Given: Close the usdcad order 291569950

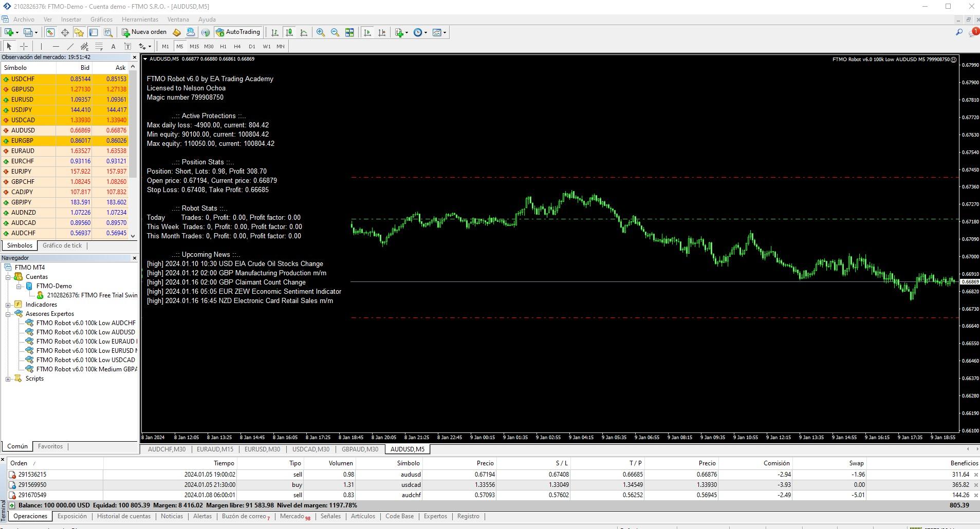Looking at the screenshot, I should (976, 485).
